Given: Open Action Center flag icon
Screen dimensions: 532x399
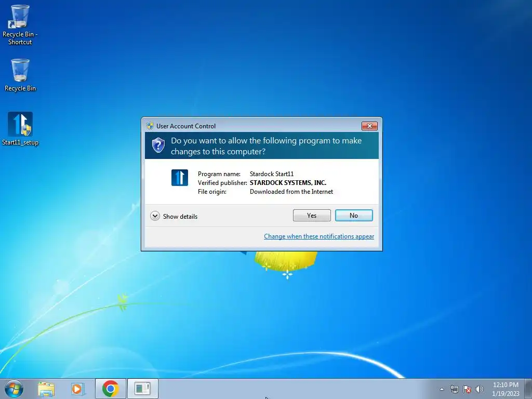Looking at the screenshot, I should pyautogui.click(x=467, y=389).
